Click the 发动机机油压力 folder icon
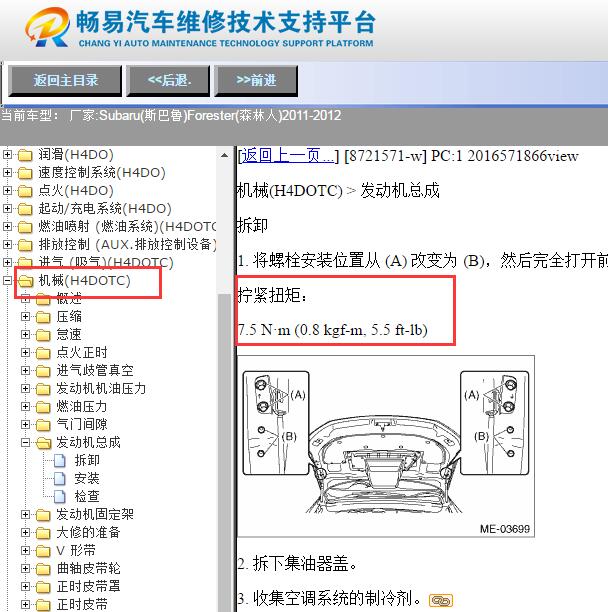This screenshot has width=608, height=612. pos(43,389)
